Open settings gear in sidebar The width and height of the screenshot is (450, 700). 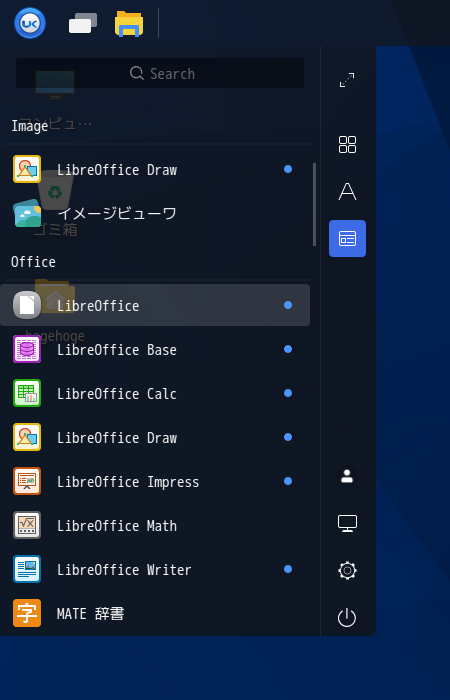pyautogui.click(x=347, y=571)
